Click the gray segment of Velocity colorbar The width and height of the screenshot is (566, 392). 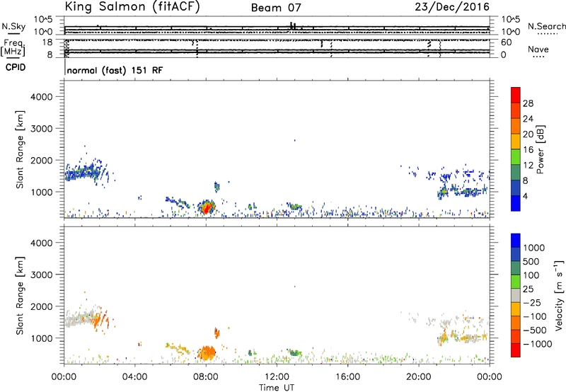click(x=516, y=296)
